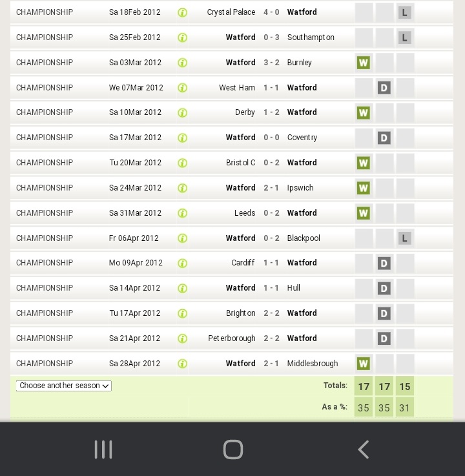Click info icon for Watford vs Burnley
Viewport: 465px width, 476px height.
(x=182, y=63)
